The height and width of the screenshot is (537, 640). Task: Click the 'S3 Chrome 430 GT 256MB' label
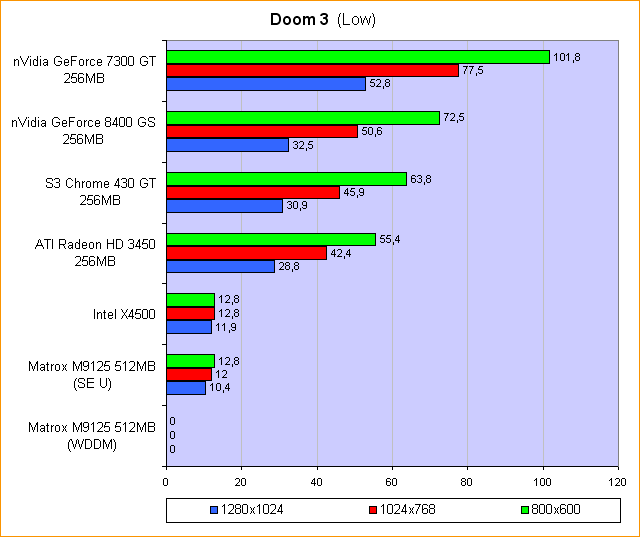[x=100, y=192]
